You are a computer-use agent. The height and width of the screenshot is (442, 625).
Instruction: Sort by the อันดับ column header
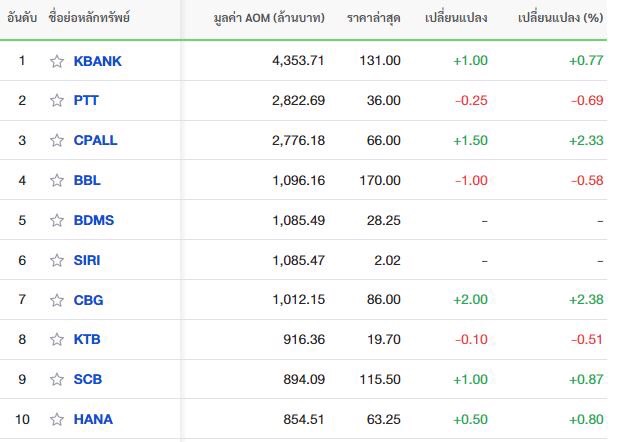click(22, 18)
